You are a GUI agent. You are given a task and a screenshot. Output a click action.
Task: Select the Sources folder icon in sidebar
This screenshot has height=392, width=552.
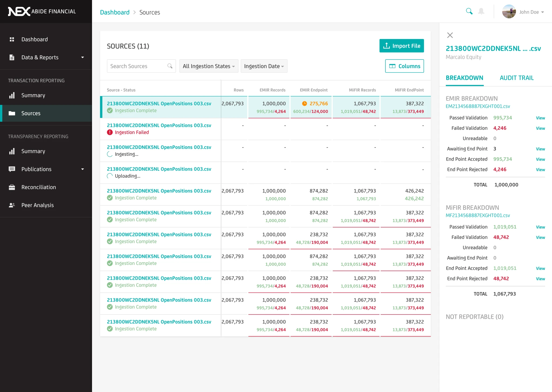point(12,113)
